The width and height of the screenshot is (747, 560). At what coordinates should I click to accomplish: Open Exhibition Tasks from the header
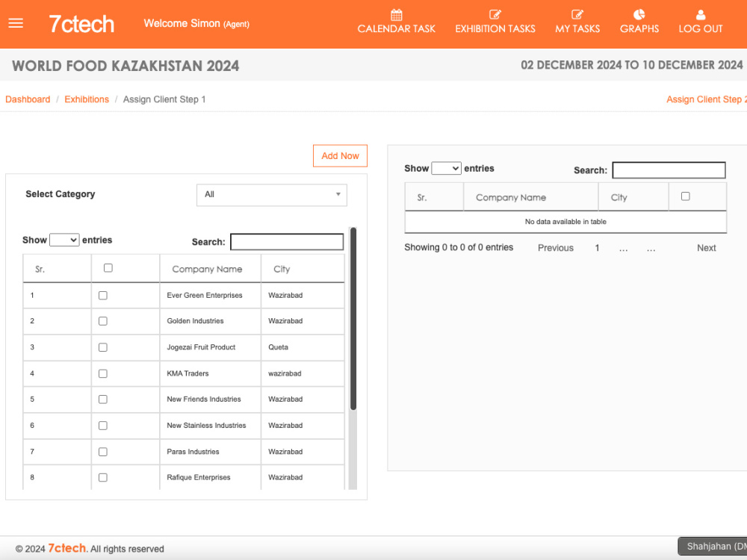click(495, 22)
